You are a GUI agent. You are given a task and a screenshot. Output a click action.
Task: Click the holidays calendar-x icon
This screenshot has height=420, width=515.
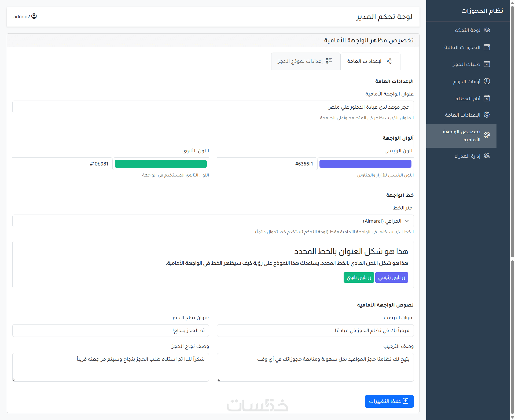pyautogui.click(x=487, y=98)
